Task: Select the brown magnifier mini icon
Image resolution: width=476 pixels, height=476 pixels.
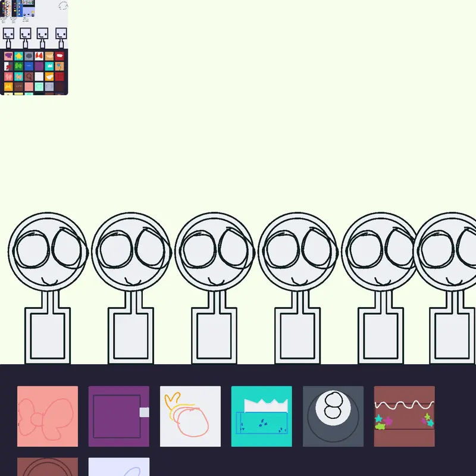Action: click(29, 77)
